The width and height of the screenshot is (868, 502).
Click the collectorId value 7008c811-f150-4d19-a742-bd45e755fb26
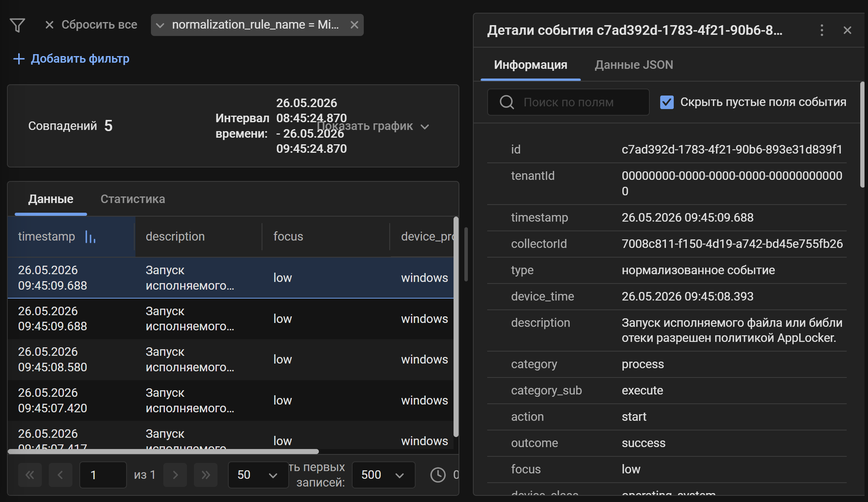[x=732, y=244]
